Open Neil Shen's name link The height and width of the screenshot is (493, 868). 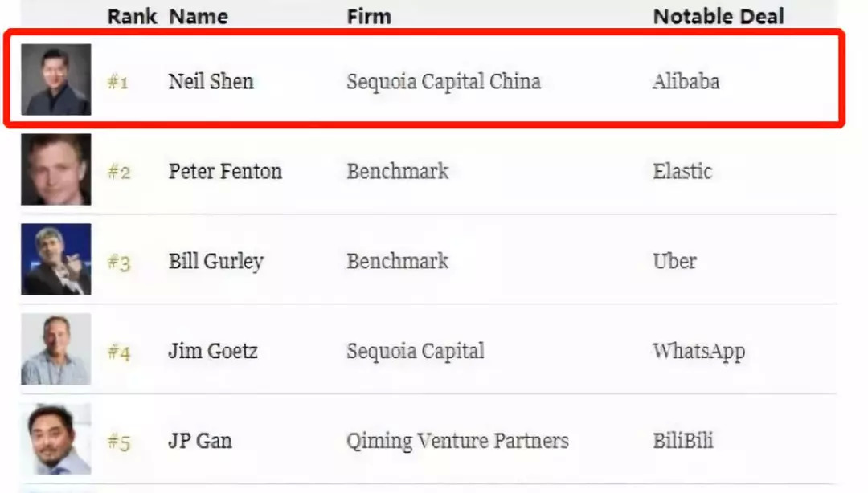(211, 81)
